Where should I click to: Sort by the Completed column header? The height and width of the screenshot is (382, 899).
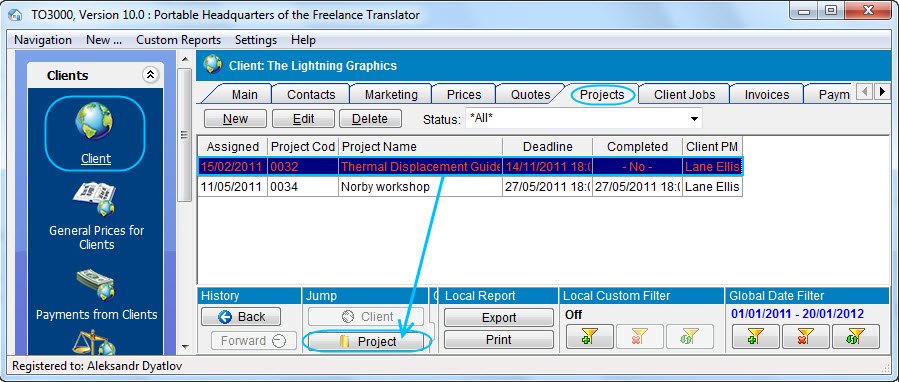click(x=638, y=147)
